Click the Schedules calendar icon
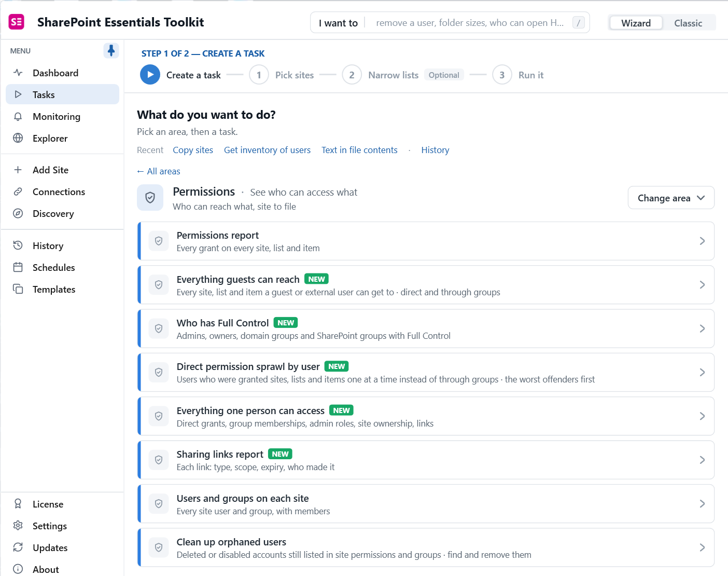 (18, 267)
